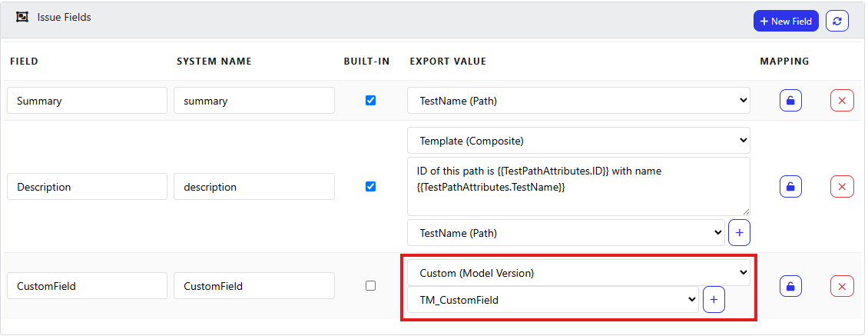Click the refresh icon next to New Field
This screenshot has height=336, width=868.
(837, 21)
